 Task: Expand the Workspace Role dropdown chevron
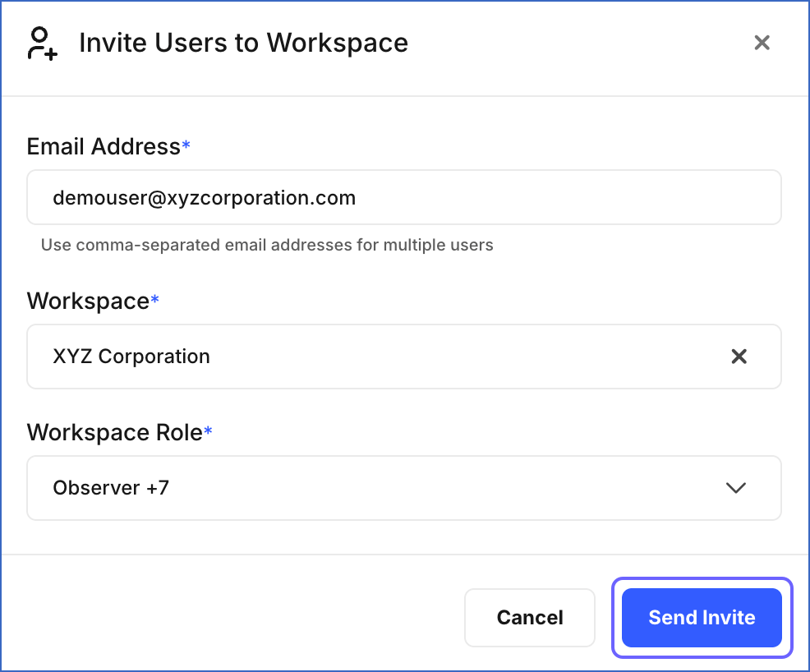(x=735, y=488)
